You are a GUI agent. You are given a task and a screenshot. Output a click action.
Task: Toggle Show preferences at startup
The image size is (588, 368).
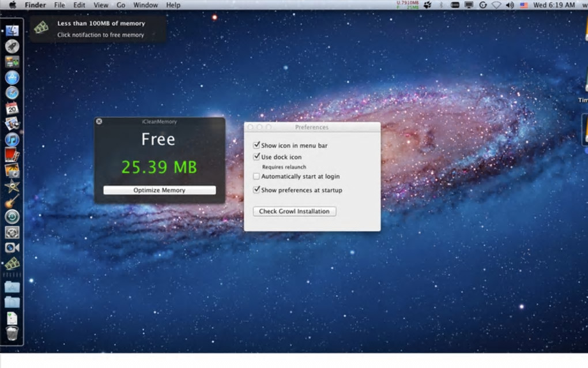click(257, 189)
